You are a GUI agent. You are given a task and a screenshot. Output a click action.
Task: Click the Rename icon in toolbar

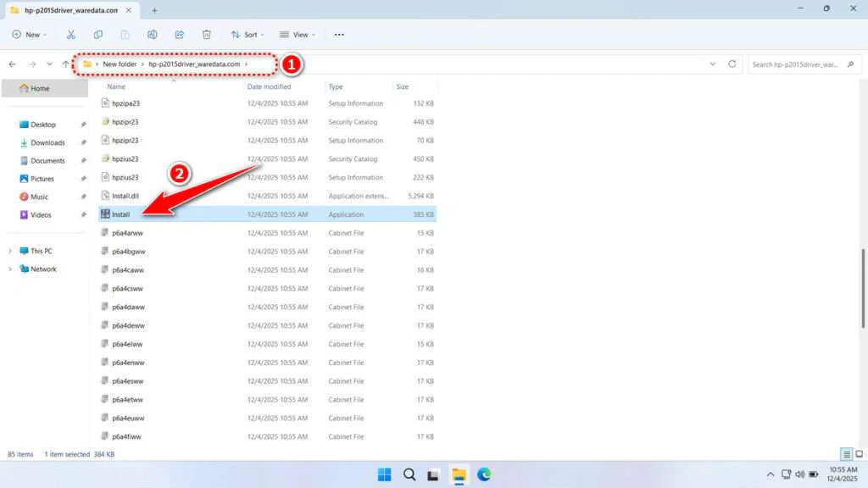(153, 35)
